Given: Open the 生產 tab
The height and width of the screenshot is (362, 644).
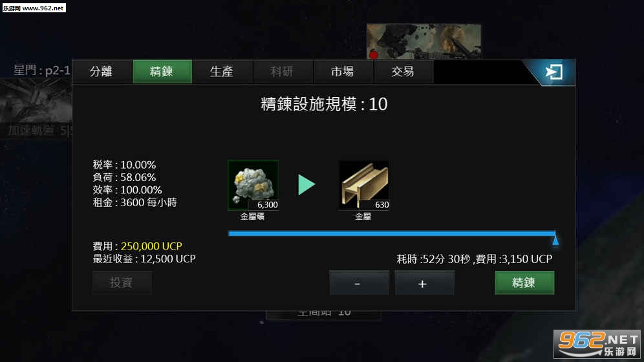Looking at the screenshot, I should click(x=222, y=71).
